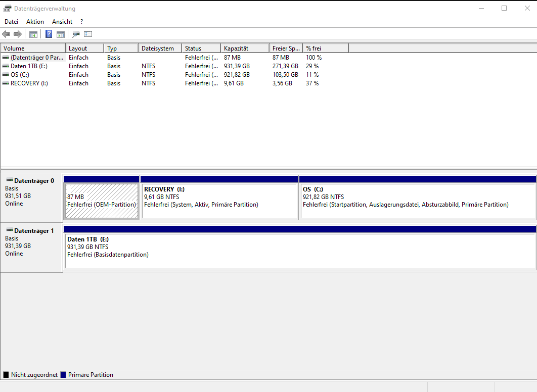
Task: Click the 271,39 GB free space cell
Action: coord(285,66)
